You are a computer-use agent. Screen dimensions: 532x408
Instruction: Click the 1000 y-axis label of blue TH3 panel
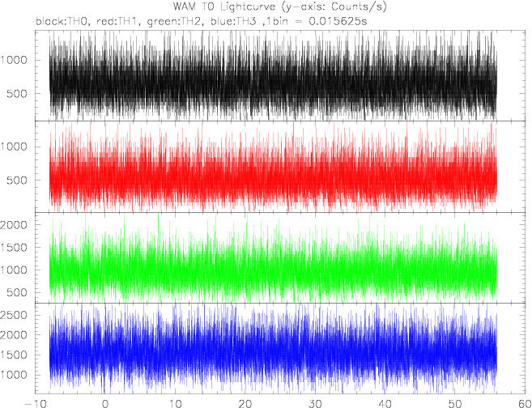pyautogui.click(x=14, y=375)
